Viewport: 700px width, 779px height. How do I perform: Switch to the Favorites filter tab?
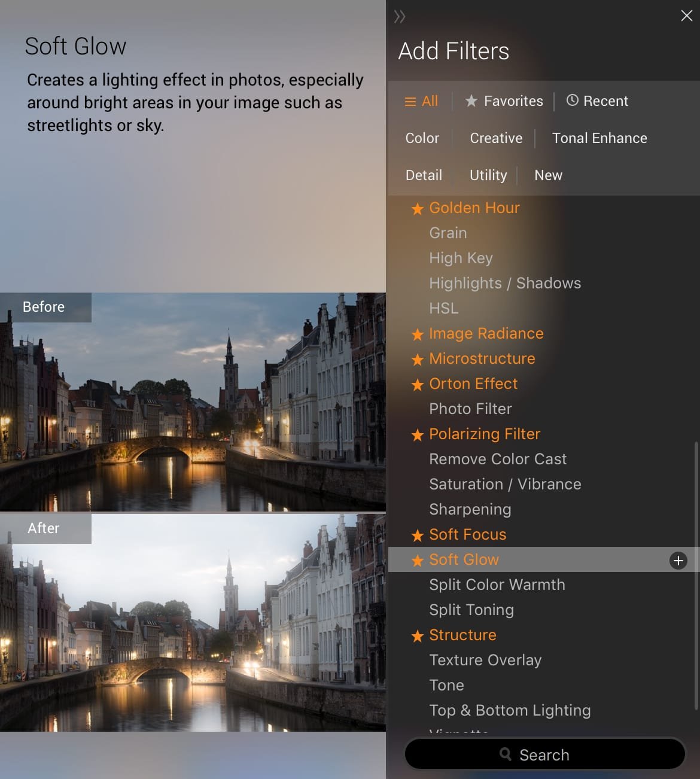click(504, 101)
